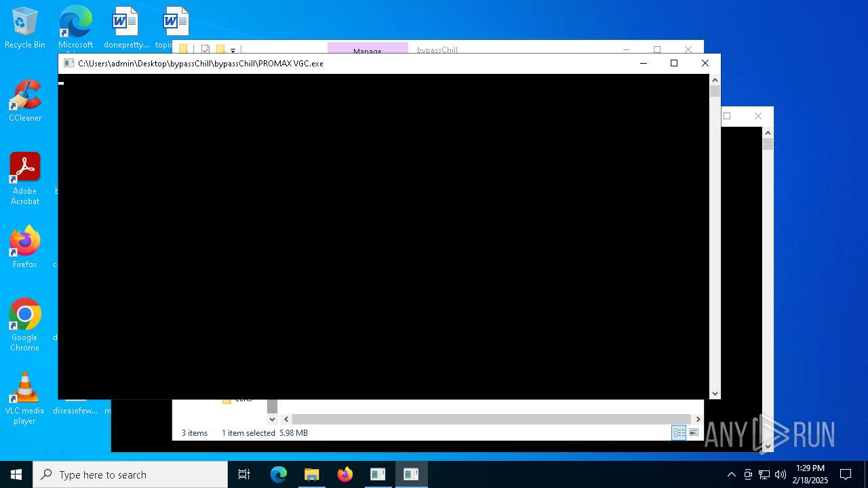This screenshot has height=488, width=868.
Task: Click the PROMAX VGC.exe console title icon
Action: (x=68, y=63)
